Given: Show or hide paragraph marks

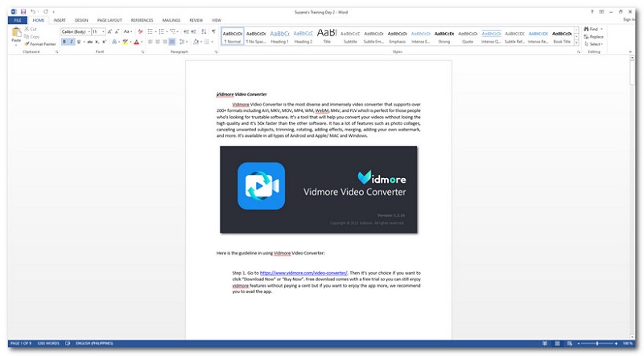Looking at the screenshot, I should [x=213, y=31].
